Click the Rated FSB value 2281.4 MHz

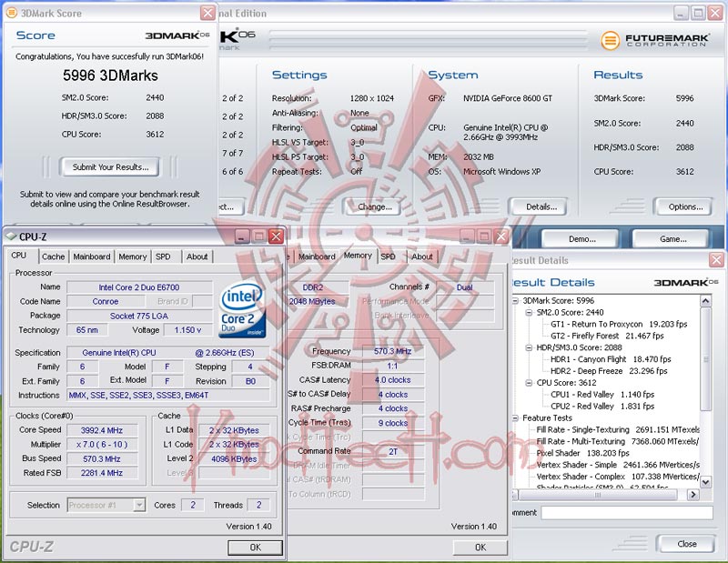click(102, 473)
